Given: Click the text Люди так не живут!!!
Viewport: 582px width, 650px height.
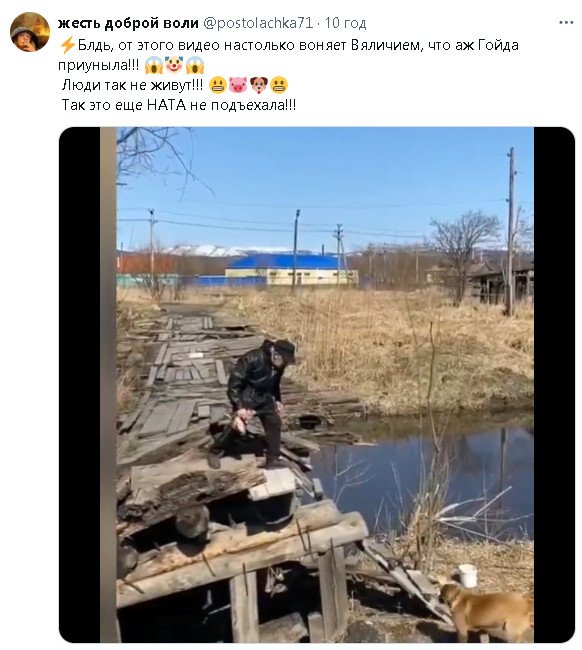Looking at the screenshot, I should tap(133, 85).
